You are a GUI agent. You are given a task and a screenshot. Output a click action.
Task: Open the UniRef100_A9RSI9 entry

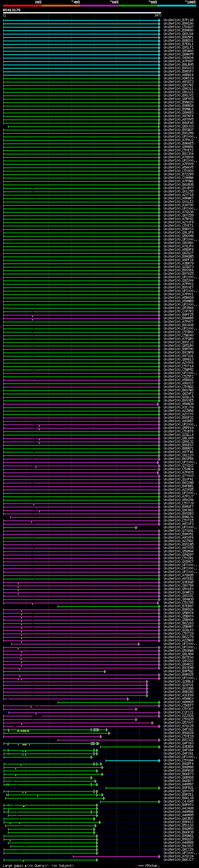178,79
